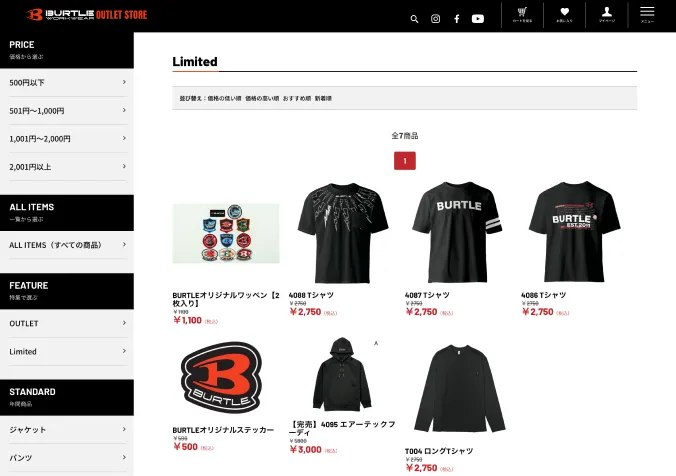This screenshot has width=676, height=476.
Task: Open the YouTube icon link
Action: pyautogui.click(x=478, y=19)
